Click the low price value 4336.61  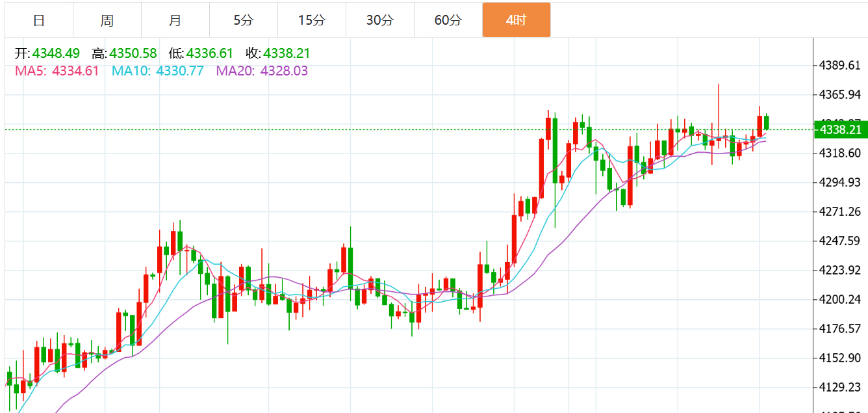click(210, 54)
